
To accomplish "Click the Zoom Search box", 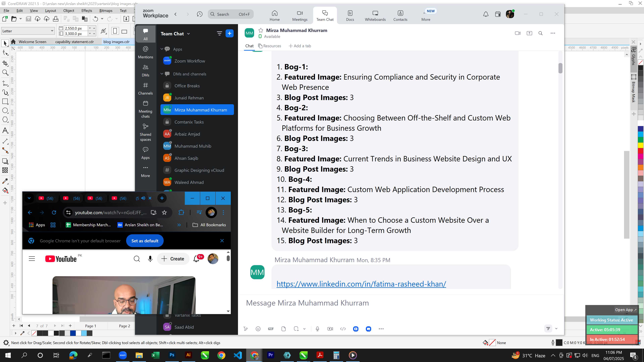I will point(230,14).
